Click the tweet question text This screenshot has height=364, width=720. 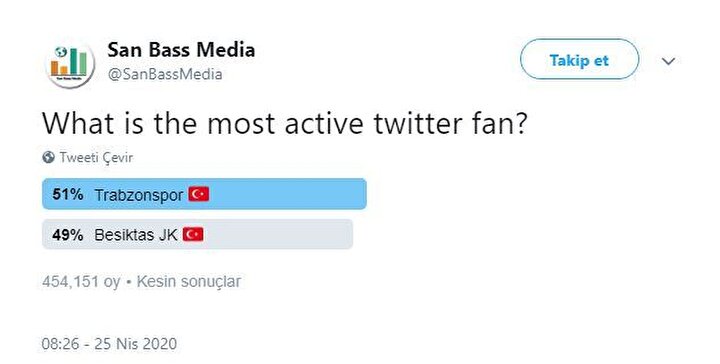[284, 123]
